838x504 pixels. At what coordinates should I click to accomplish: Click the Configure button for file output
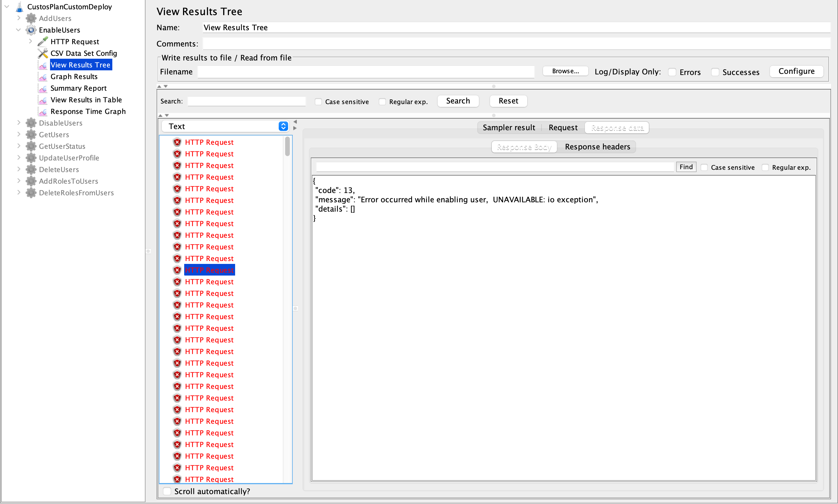796,71
